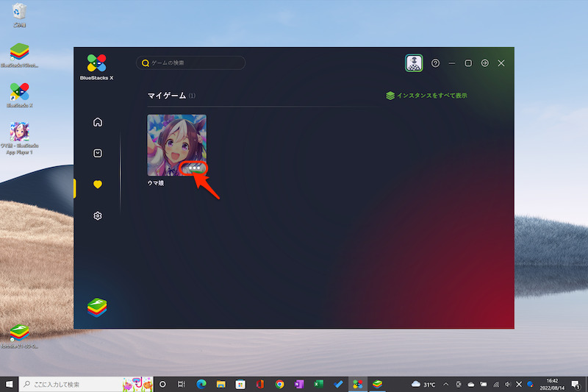The height and width of the screenshot is (392, 588).
Task: Open the app store bag icon in sidebar
Action: pyautogui.click(x=98, y=153)
